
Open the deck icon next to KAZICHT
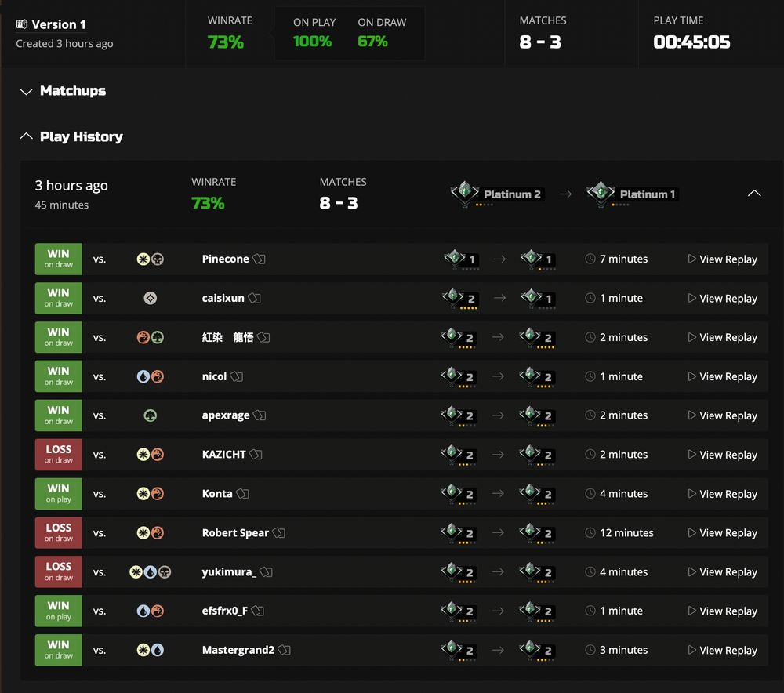[x=256, y=455]
